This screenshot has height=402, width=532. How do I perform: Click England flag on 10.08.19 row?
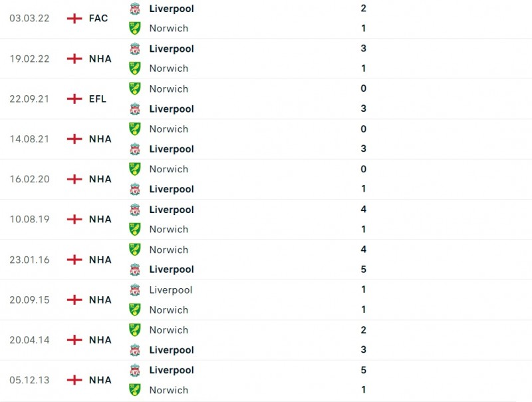74,220
